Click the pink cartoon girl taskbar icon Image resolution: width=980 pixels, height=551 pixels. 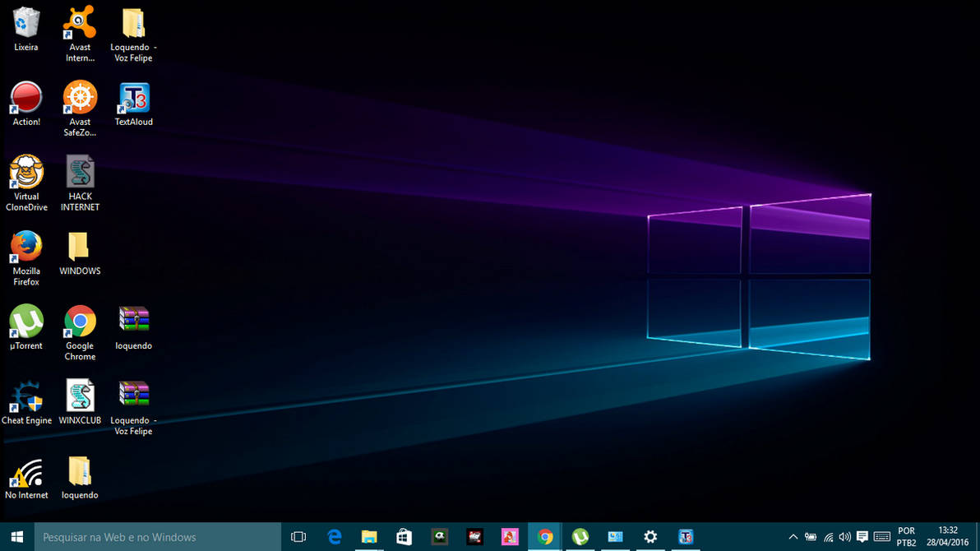[x=510, y=537]
